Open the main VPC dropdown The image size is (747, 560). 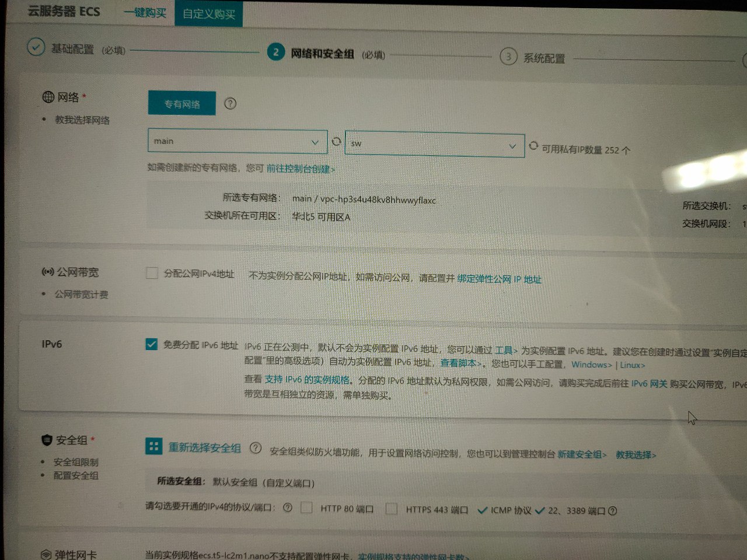pos(237,141)
